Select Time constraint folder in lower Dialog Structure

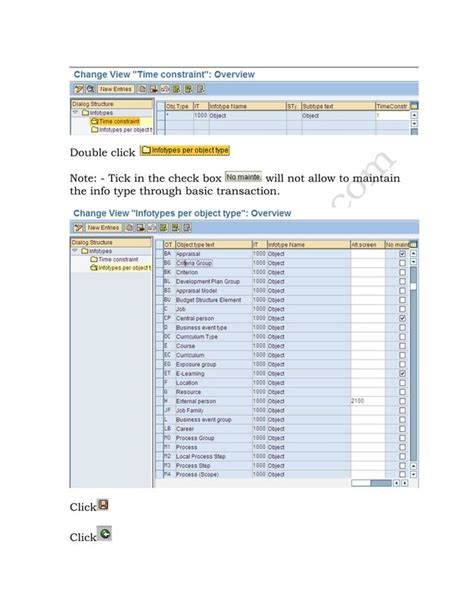[114, 260]
